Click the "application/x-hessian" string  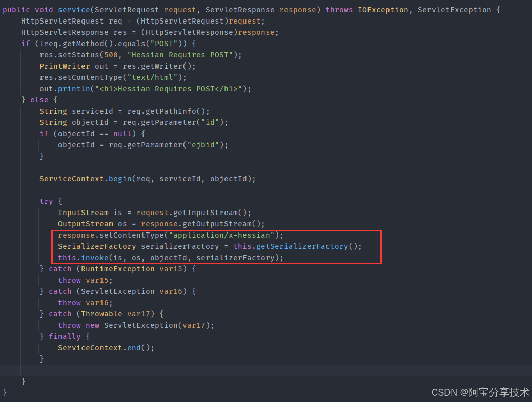(x=221, y=235)
